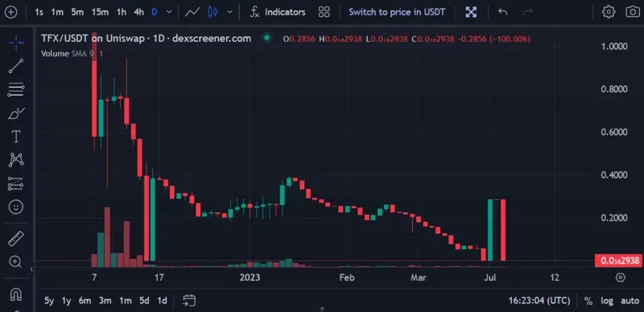Viewport: 644px width, 312px height.
Task: Set date range to 1y
Action: pyautogui.click(x=66, y=301)
